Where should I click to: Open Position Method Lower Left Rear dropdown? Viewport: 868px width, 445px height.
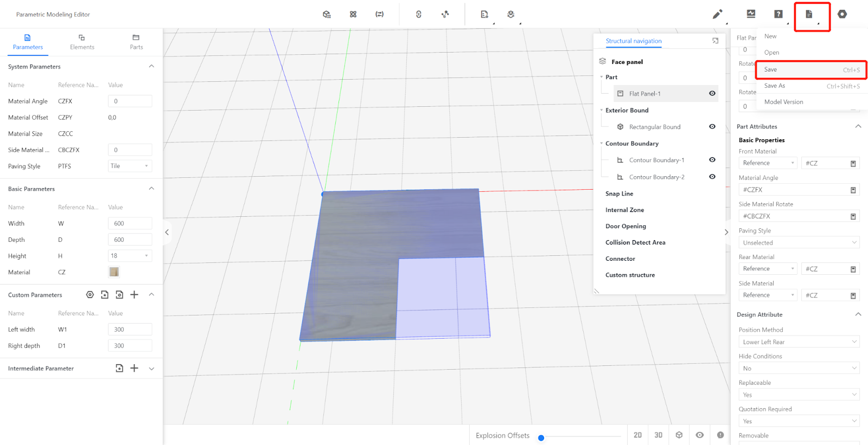pos(799,342)
